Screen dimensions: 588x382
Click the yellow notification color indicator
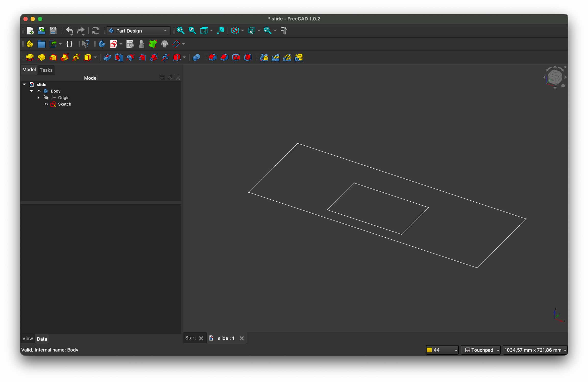tap(429, 350)
